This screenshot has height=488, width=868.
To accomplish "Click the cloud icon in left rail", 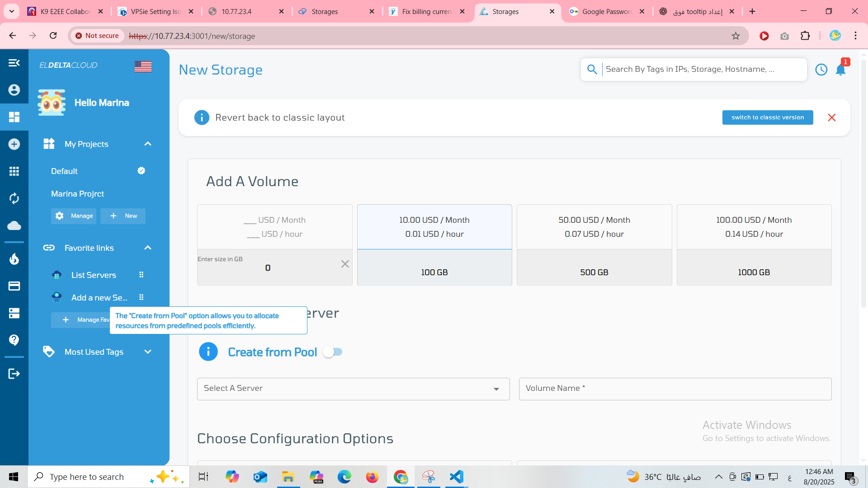I will (x=14, y=225).
